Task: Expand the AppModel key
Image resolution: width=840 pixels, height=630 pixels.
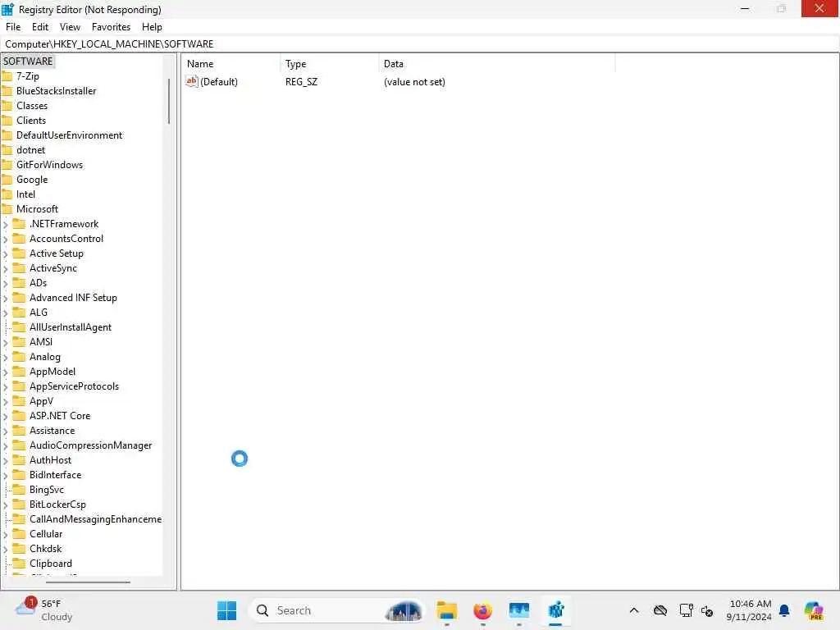Action: [6, 372]
